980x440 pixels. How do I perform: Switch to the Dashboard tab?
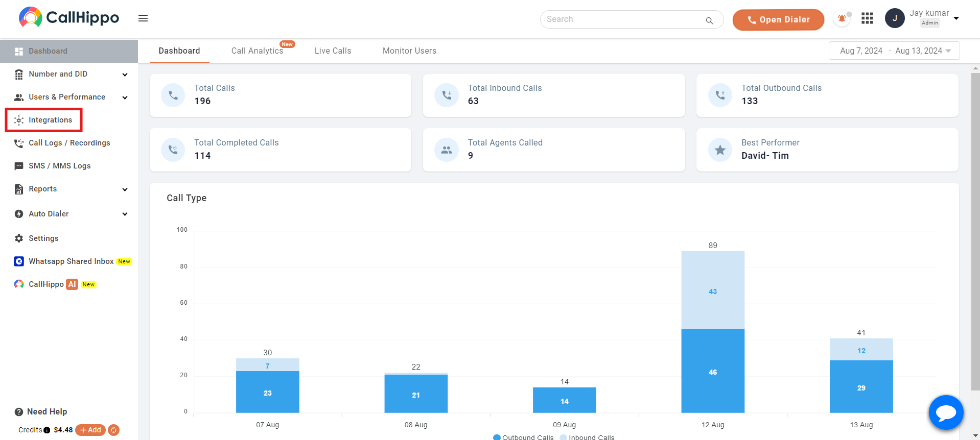179,51
